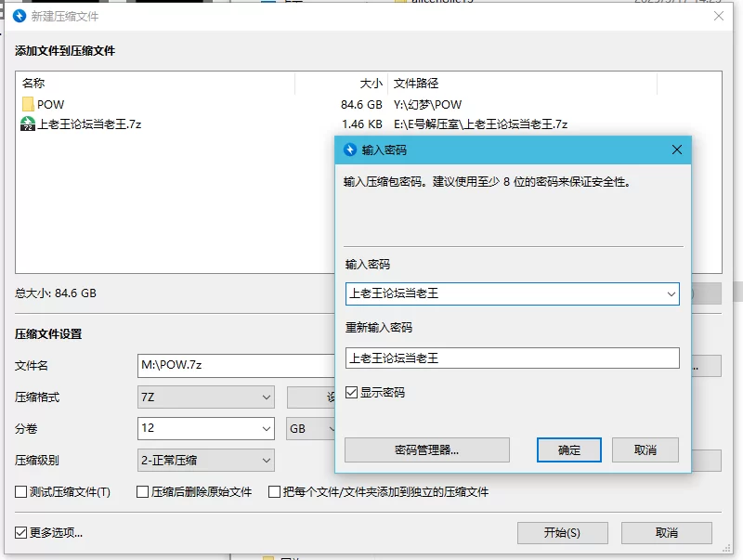
Task: Click the 84.6 GB size cell
Action: point(361,104)
